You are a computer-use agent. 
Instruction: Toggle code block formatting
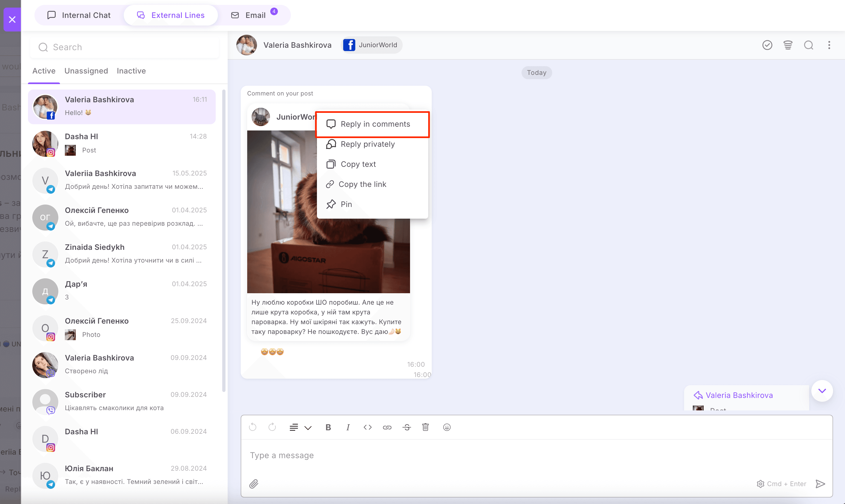[367, 427]
